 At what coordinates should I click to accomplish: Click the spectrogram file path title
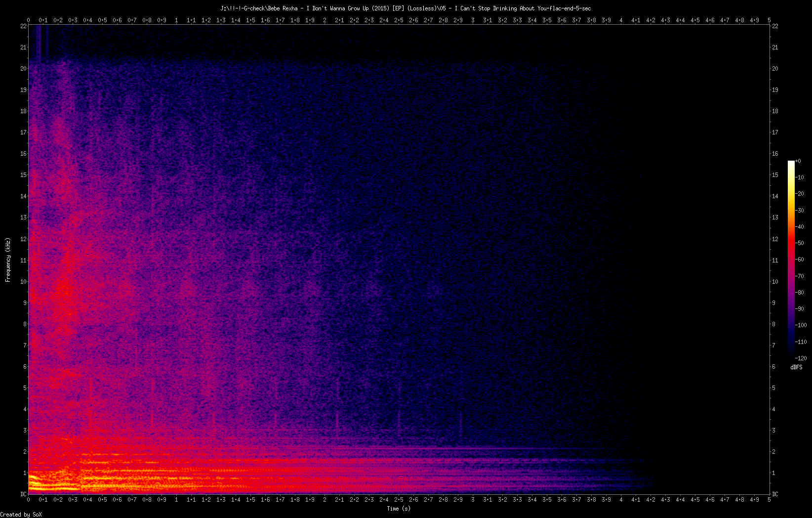coord(406,8)
